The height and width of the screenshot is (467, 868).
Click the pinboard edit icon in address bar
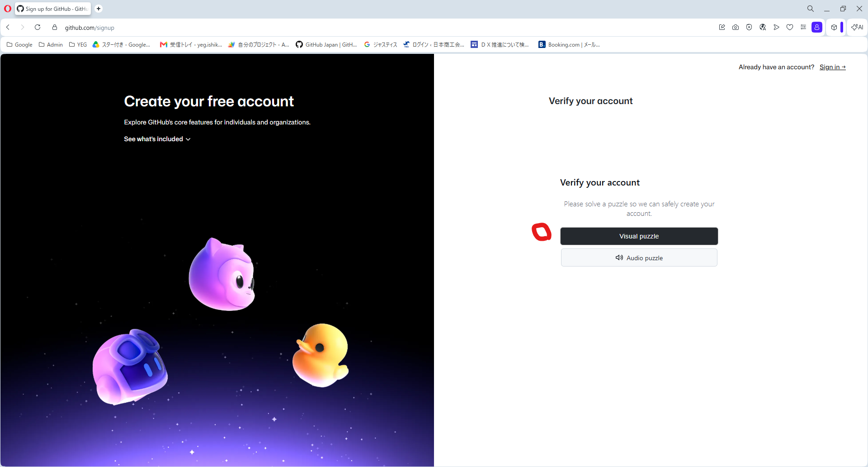pyautogui.click(x=722, y=28)
